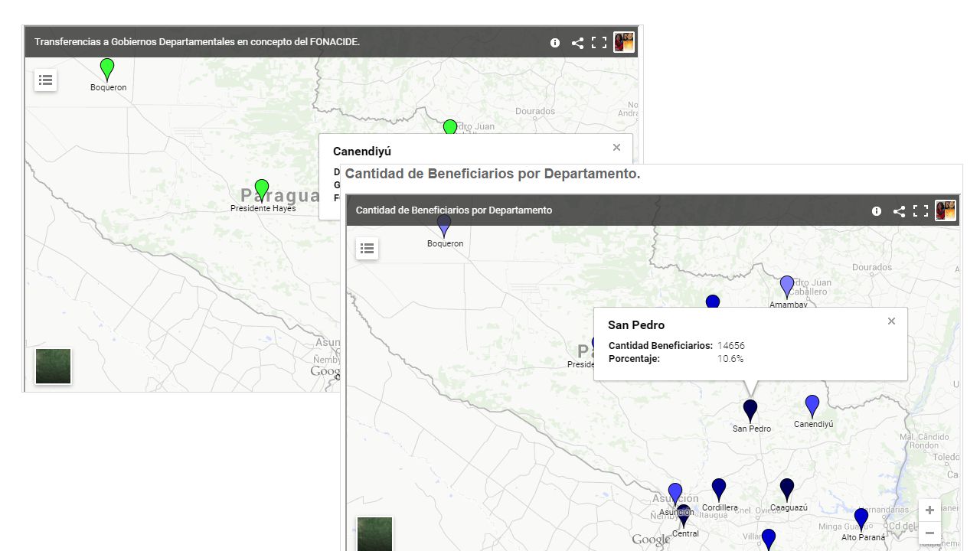Share the Beneficiarios map
Screen dimensions: 980x551
[899, 211]
